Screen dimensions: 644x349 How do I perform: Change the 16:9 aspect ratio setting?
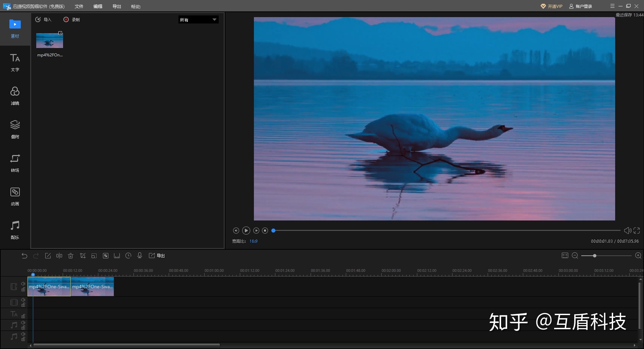tap(253, 241)
